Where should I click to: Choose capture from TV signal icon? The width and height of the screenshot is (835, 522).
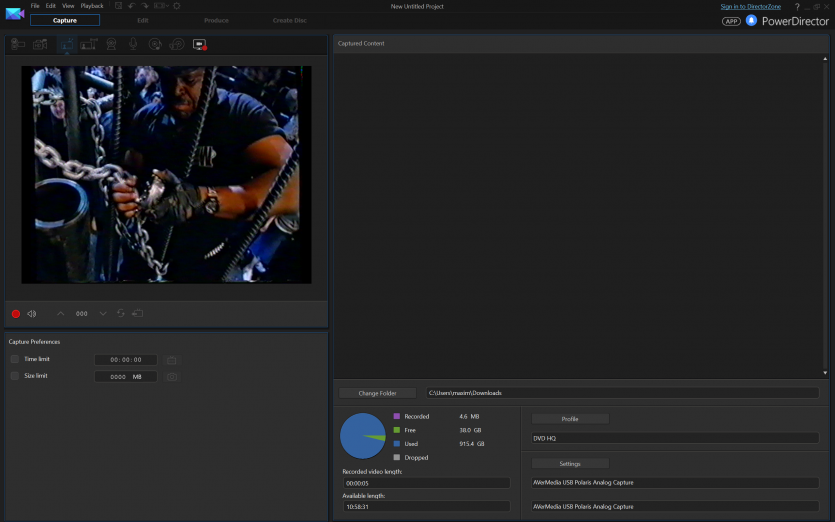65,44
